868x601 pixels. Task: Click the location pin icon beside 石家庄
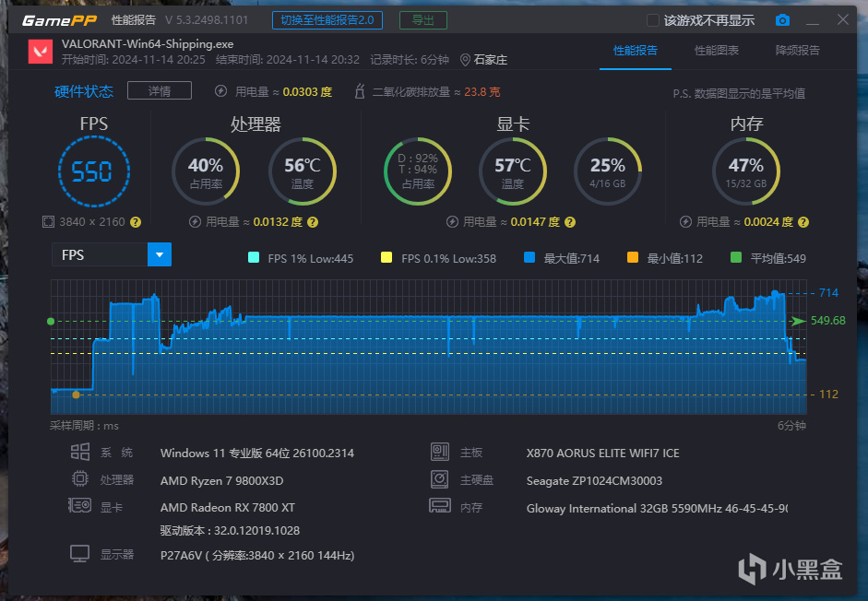[x=465, y=60]
